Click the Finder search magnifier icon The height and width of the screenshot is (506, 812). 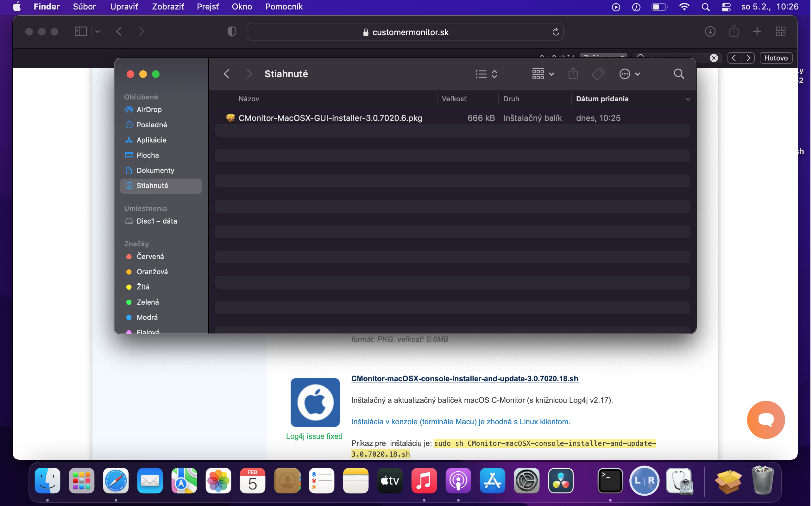[678, 74]
